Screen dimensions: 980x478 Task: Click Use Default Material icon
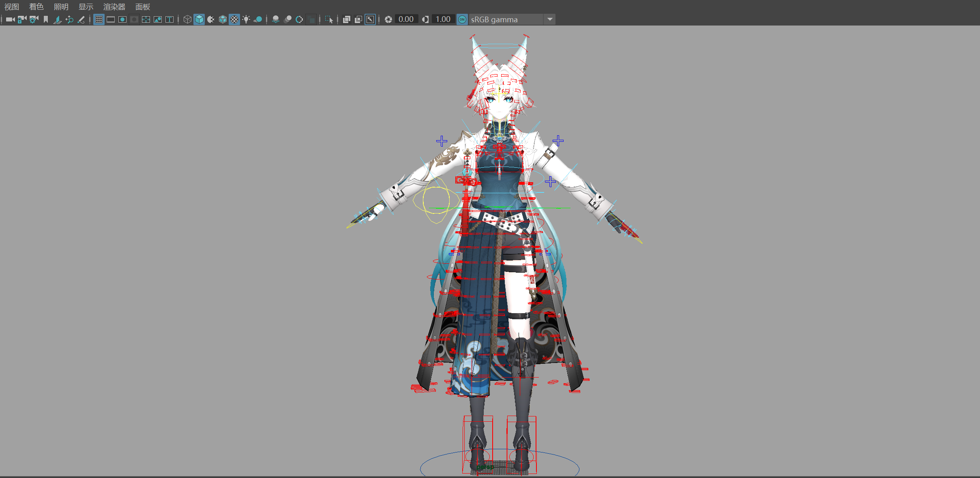coord(211,19)
